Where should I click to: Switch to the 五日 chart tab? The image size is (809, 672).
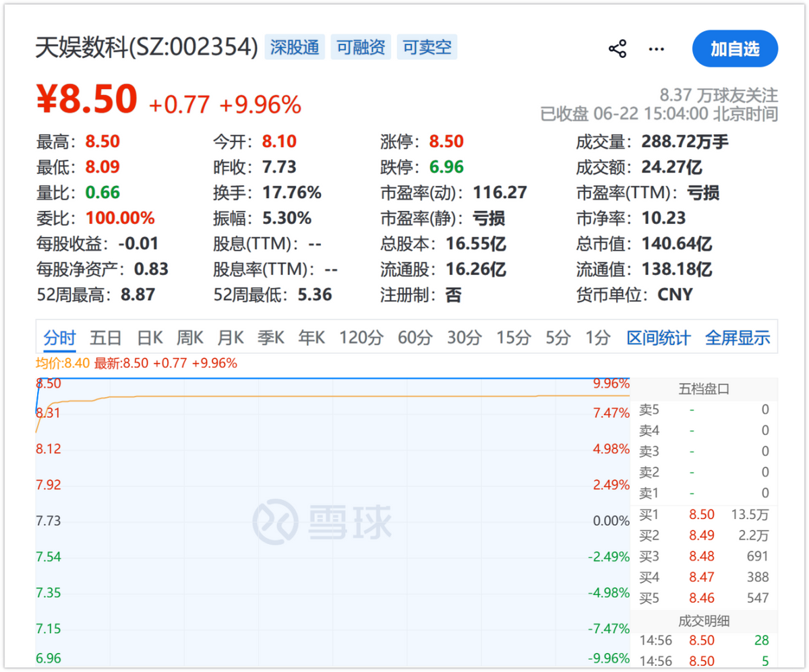(x=106, y=338)
